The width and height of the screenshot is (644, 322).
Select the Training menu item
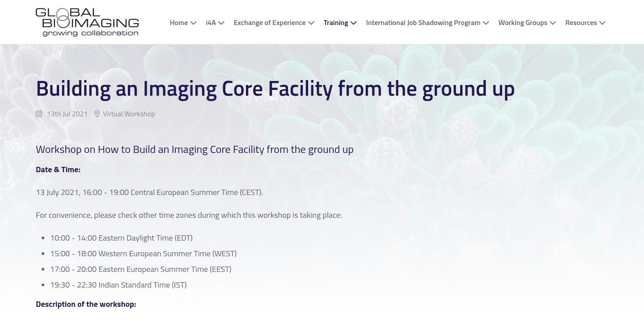coord(336,22)
